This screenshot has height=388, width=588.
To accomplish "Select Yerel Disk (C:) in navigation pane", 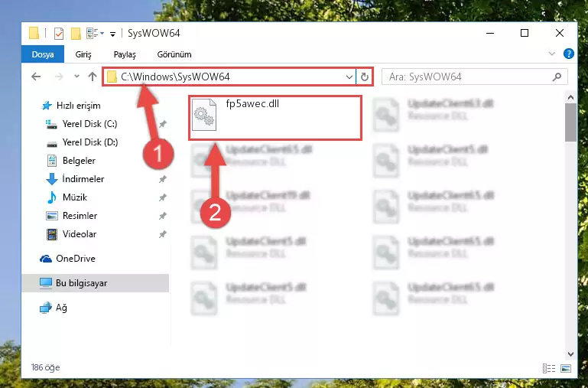I will pyautogui.click(x=89, y=124).
